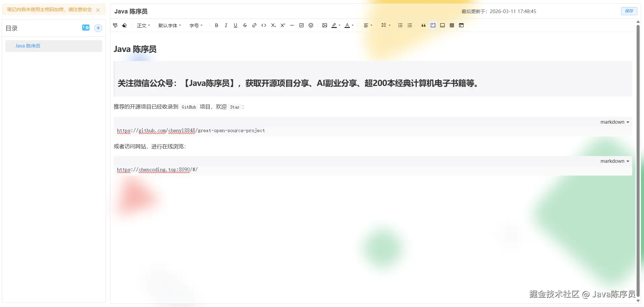Viewport: 644px width, 307px height.
Task: Click the 推荐的开源项目 paragraph text
Action: pyautogui.click(x=179, y=107)
